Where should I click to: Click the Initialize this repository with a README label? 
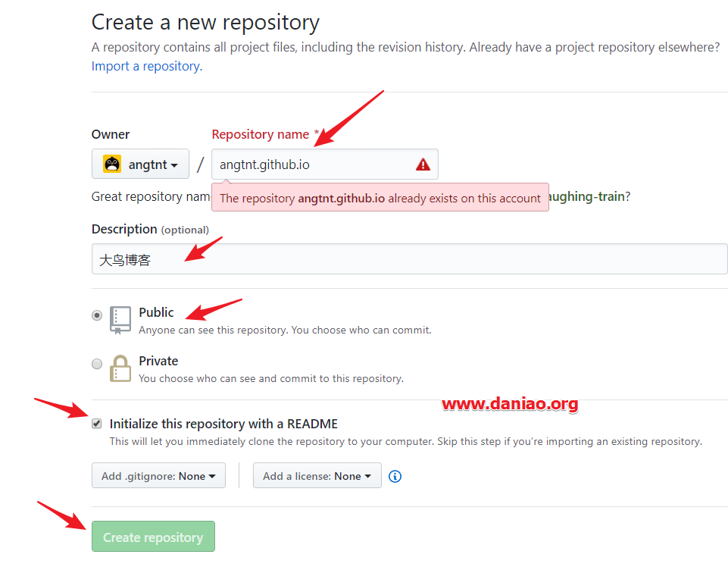click(x=223, y=424)
